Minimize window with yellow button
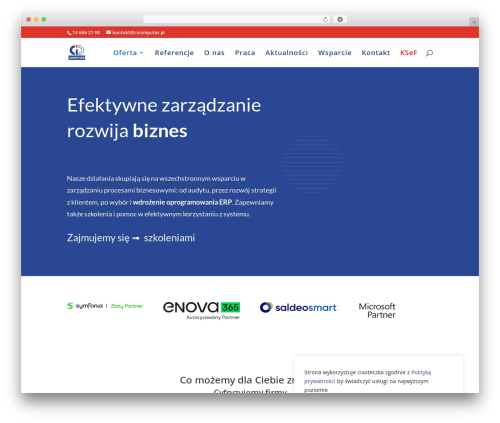Screen dimensions: 500x423 pyautogui.click(x=36, y=19)
